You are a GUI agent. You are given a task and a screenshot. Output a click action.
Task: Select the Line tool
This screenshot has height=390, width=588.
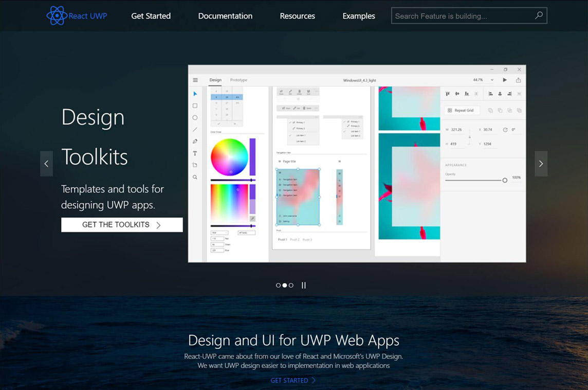pos(195,130)
